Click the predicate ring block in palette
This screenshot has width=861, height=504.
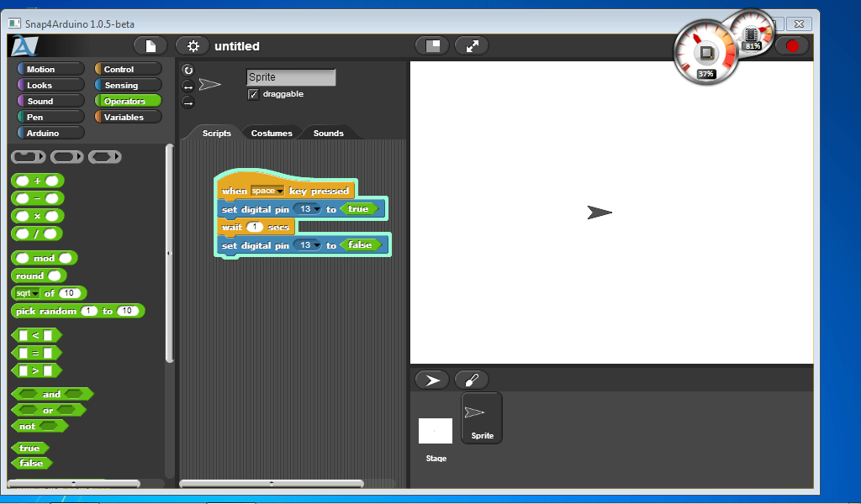click(x=105, y=157)
